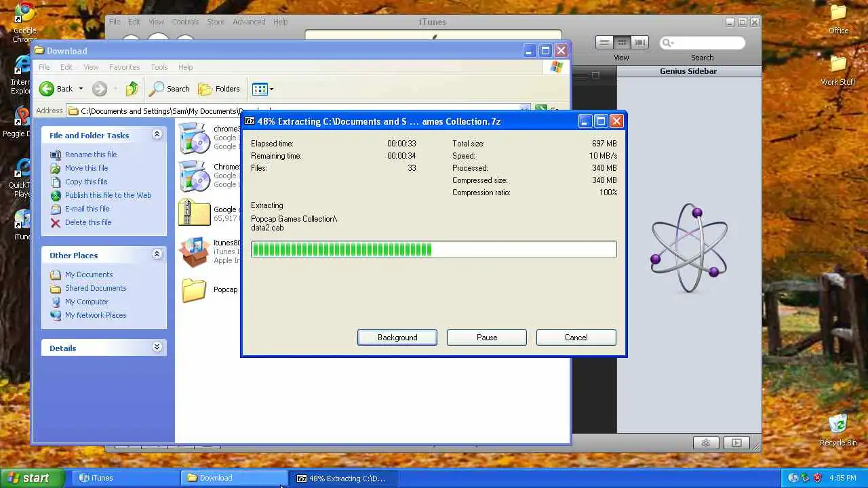Toggle the Folders pane in Explorer
This screenshot has height=488, width=868.
tap(219, 89)
